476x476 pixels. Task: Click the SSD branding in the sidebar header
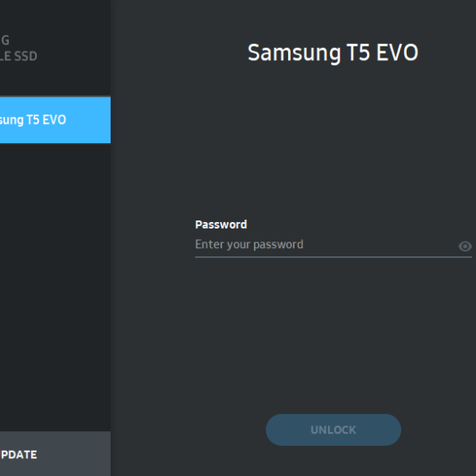point(19,56)
